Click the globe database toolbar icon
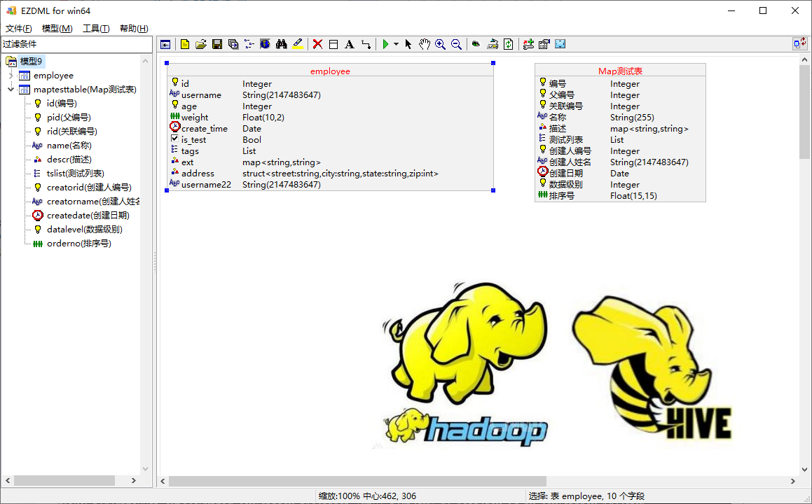Image resolution: width=812 pixels, height=504 pixels. pyautogui.click(x=265, y=45)
